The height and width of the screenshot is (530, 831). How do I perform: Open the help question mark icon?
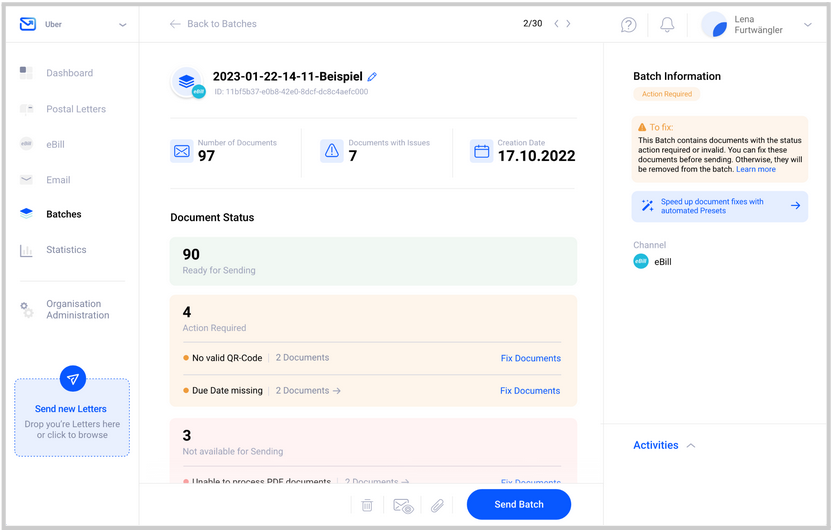[629, 24]
